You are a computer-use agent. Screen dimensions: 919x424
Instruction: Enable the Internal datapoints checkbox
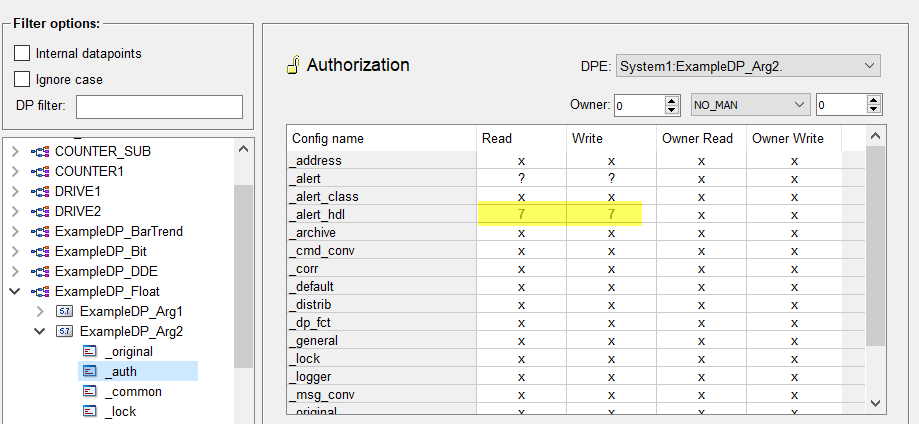click(22, 53)
